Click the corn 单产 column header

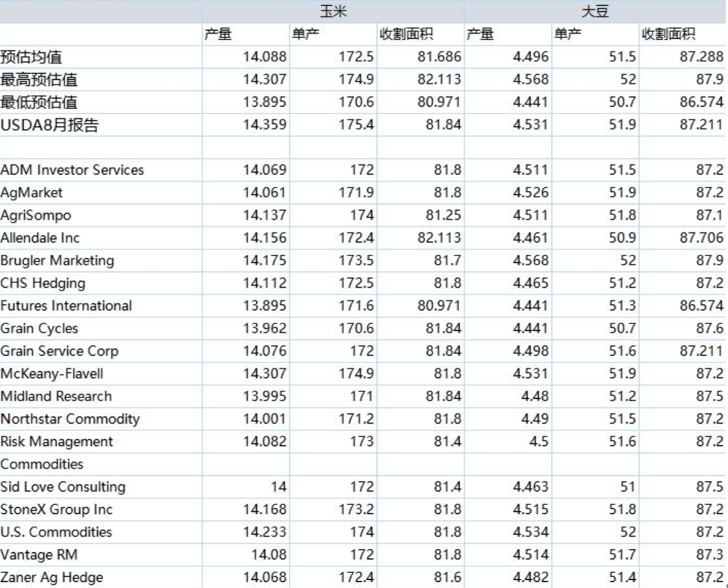coord(305,34)
